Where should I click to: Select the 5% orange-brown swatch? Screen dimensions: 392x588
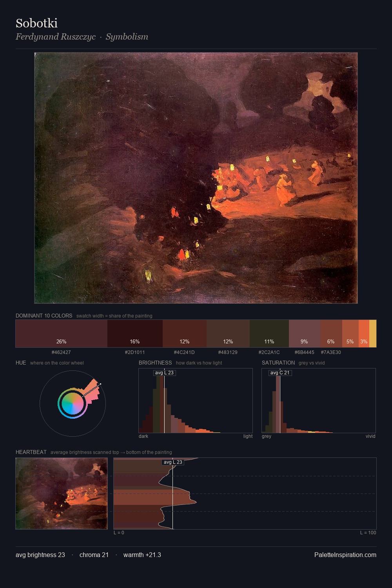coord(350,334)
